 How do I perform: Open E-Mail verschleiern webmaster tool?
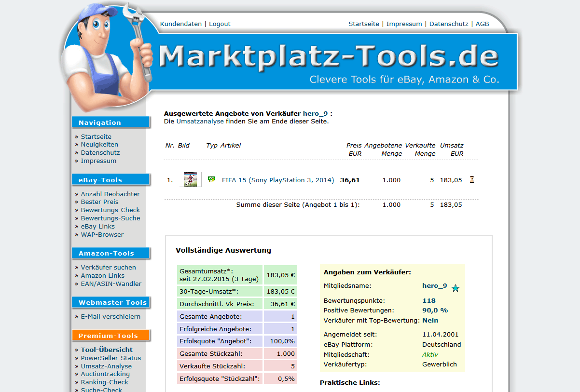[110, 317]
